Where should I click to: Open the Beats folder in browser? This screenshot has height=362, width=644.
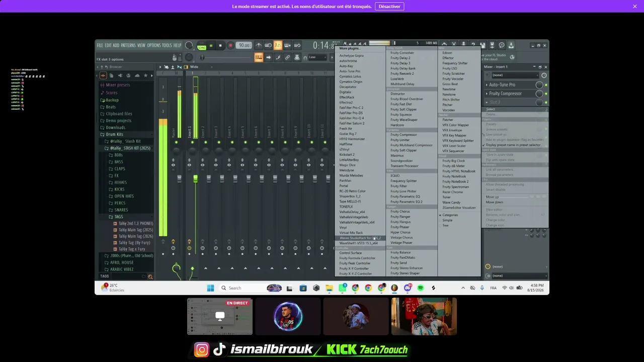[111, 107]
